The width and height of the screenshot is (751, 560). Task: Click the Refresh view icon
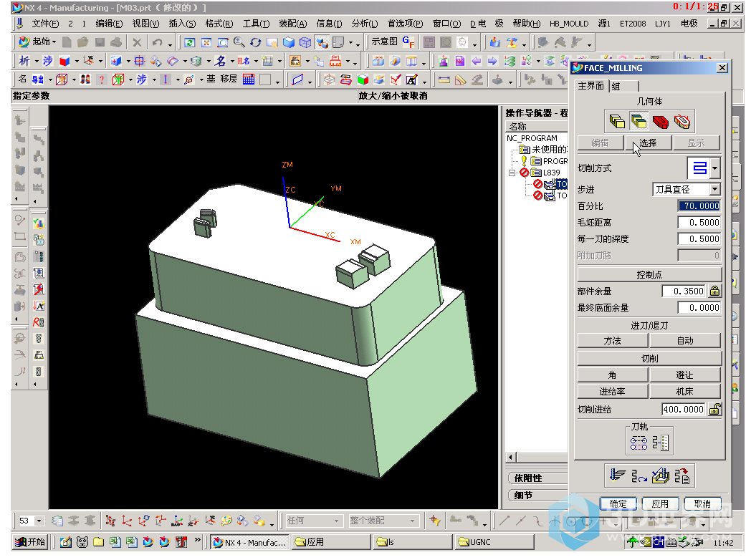coord(190,42)
